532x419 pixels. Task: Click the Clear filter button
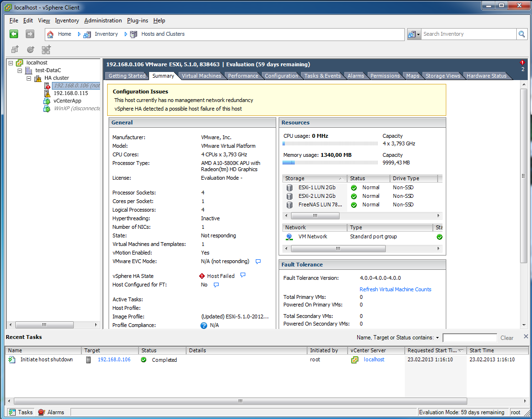507,338
